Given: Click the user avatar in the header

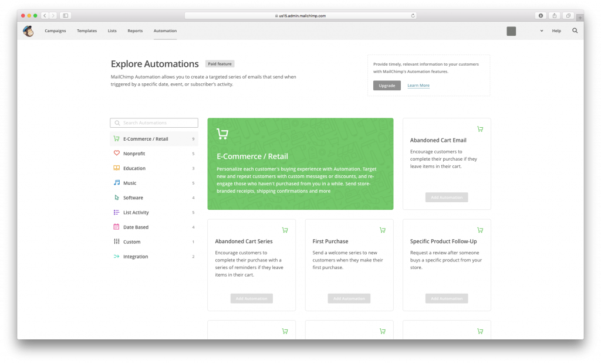Looking at the screenshot, I should coord(511,31).
